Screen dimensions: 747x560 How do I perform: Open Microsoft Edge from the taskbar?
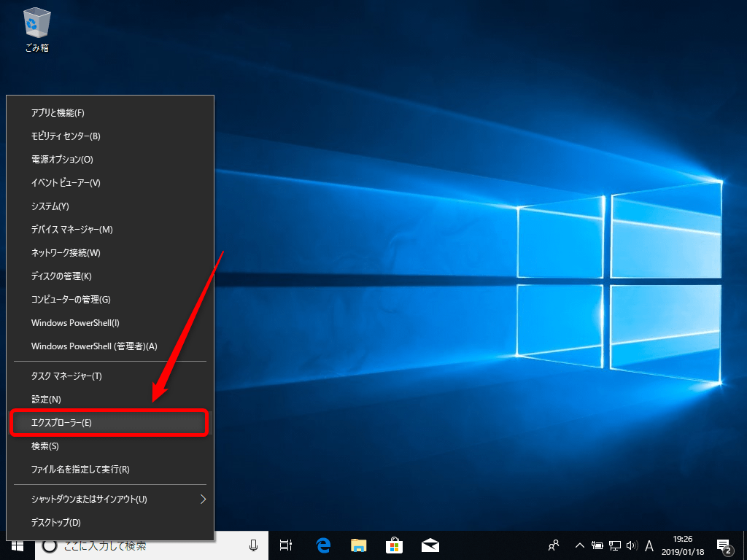[x=323, y=545]
